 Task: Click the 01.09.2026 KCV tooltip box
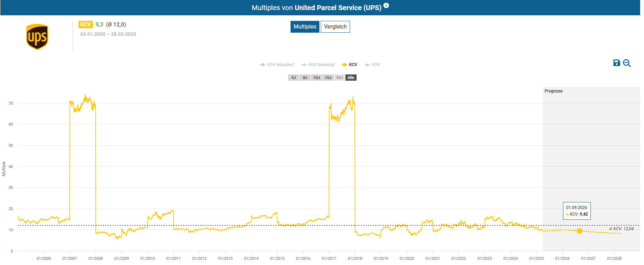(x=577, y=211)
